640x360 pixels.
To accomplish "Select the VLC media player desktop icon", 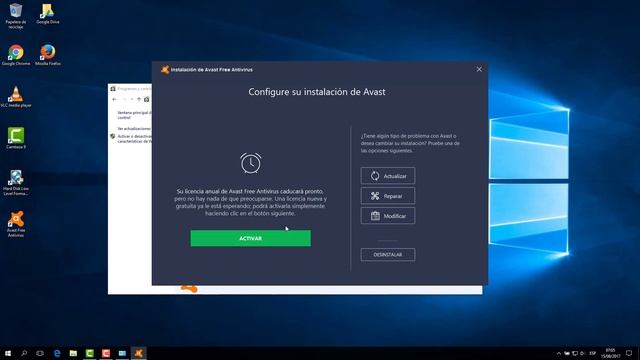I will pyautogui.click(x=16, y=97).
